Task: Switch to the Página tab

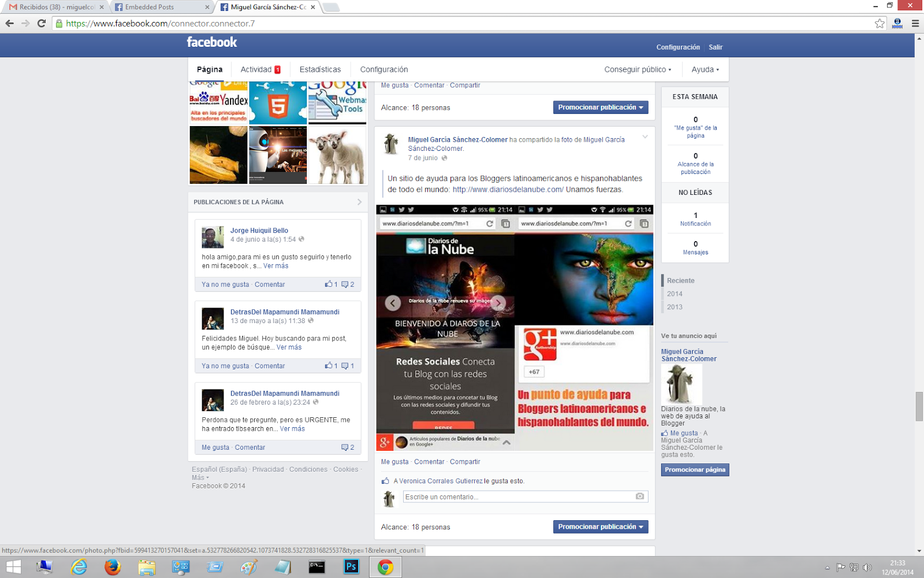Action: (210, 69)
